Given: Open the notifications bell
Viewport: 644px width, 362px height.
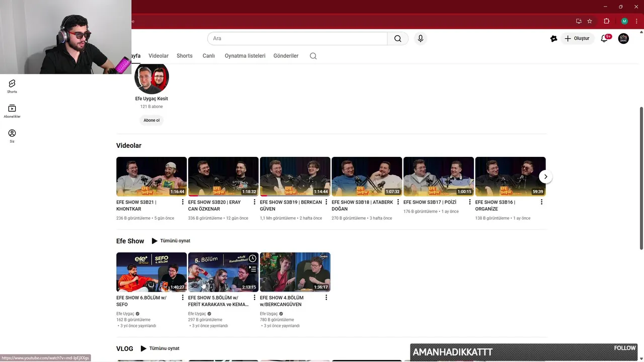Looking at the screenshot, I should pos(605,38).
